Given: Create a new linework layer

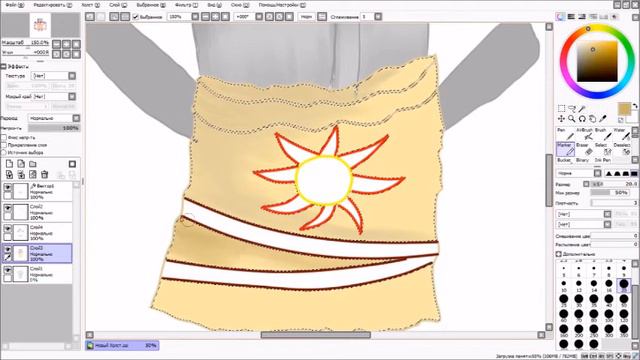Looking at the screenshot, I should pyautogui.click(x=21, y=164).
